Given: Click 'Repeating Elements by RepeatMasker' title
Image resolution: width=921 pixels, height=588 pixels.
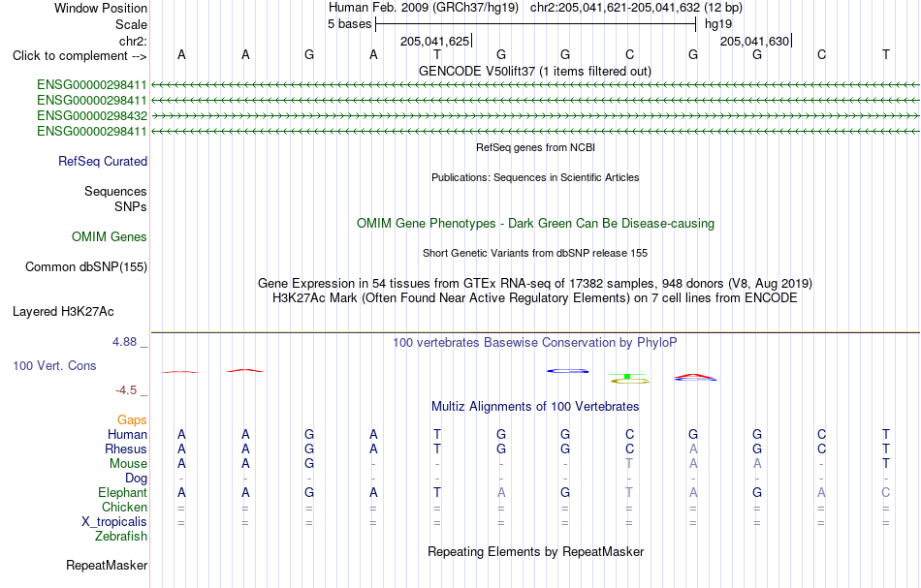Looking at the screenshot, I should [535, 552].
